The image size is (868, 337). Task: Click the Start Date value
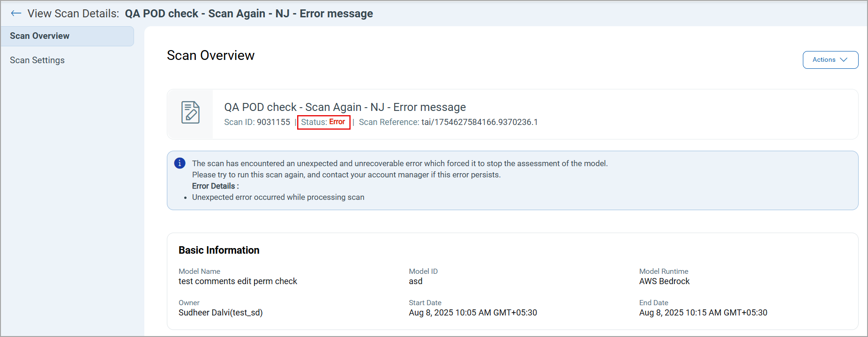pos(473,313)
